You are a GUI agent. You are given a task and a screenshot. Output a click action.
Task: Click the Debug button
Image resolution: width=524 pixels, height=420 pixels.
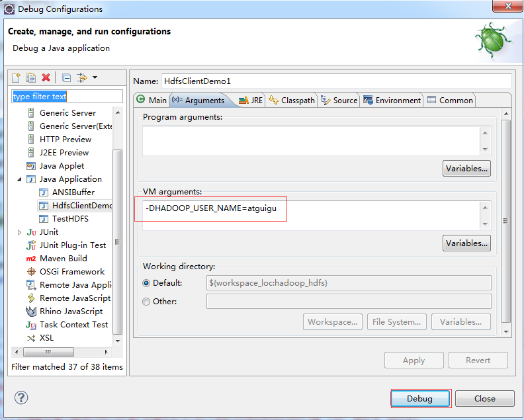tap(420, 399)
